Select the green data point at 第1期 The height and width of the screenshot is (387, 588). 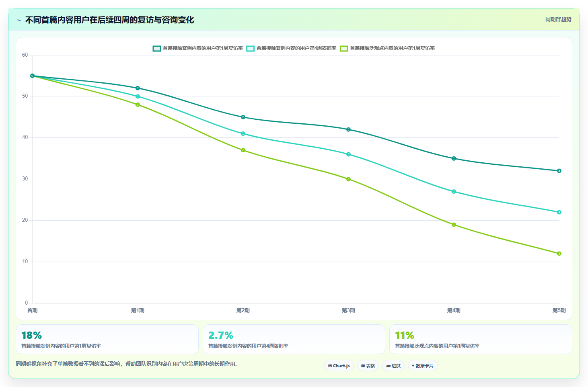click(x=138, y=105)
